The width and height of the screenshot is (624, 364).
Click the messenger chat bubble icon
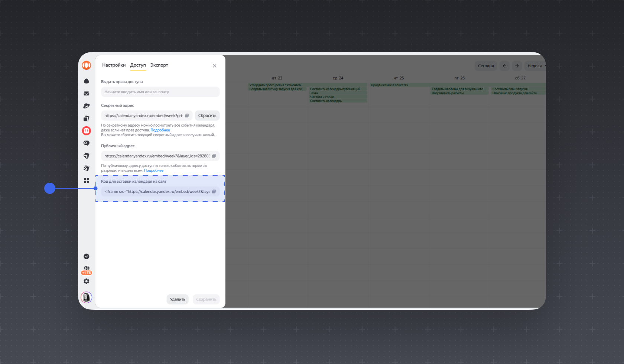pos(87,143)
